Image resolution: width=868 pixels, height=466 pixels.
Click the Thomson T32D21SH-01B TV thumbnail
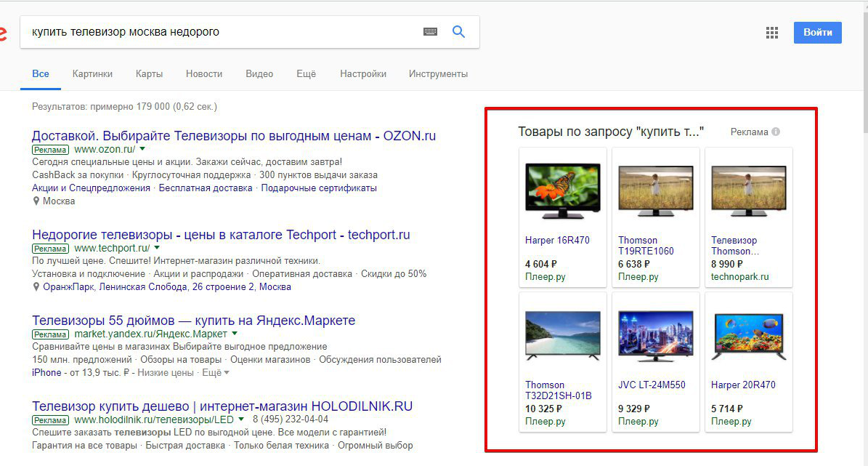562,336
